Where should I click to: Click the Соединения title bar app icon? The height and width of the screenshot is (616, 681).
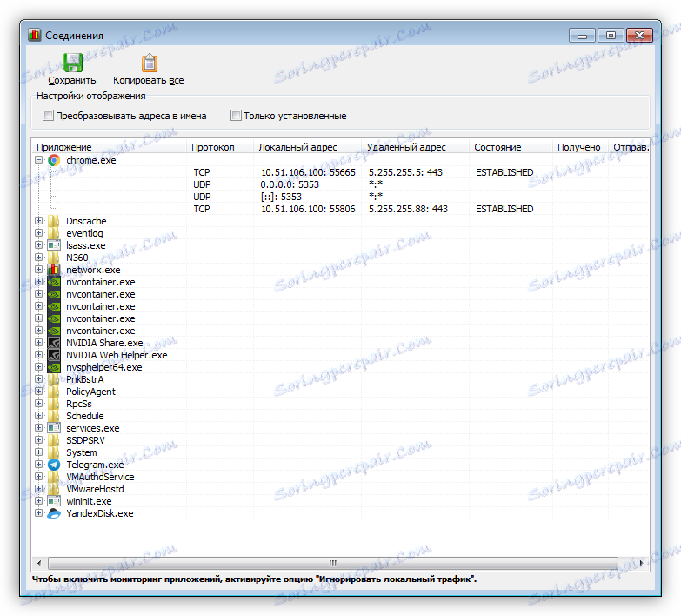pyautogui.click(x=34, y=35)
